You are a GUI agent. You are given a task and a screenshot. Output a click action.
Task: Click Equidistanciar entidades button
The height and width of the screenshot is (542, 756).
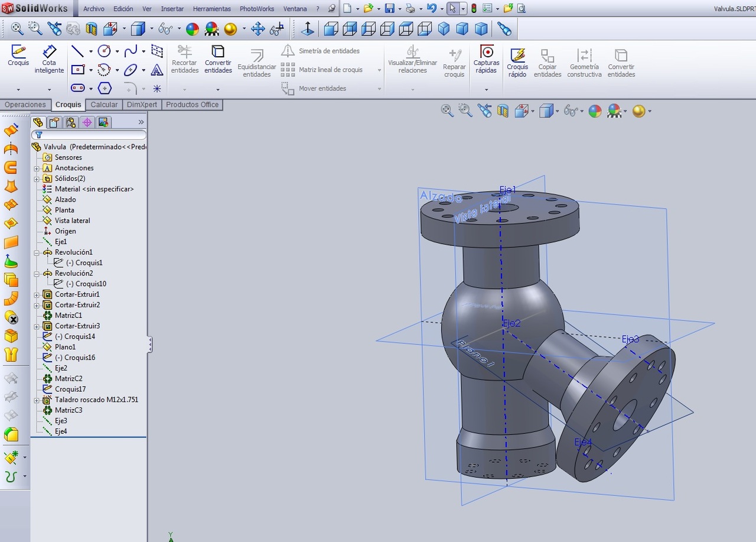pos(257,63)
